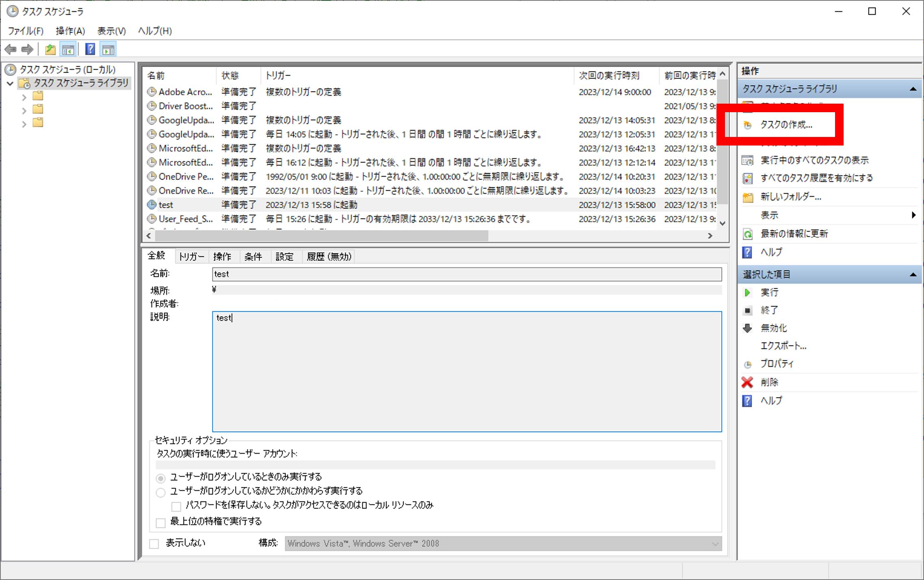The height and width of the screenshot is (580, 924).
Task: Click タスクの作成... action link
Action: click(786, 125)
